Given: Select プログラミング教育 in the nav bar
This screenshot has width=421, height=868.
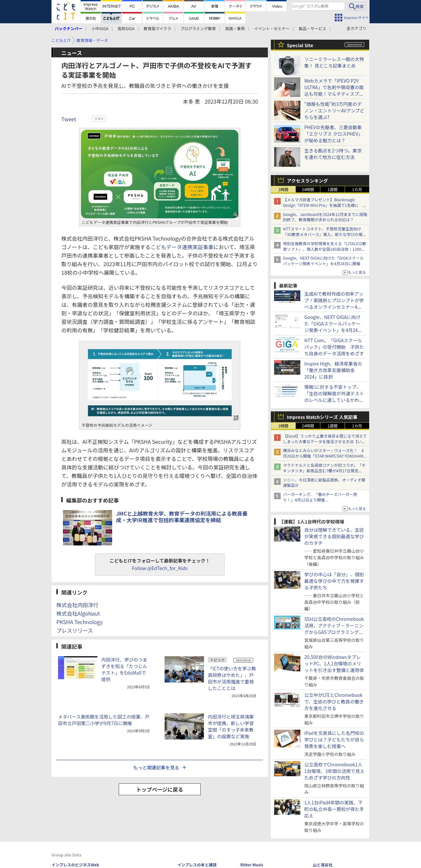Looking at the screenshot, I should tap(198, 29).
